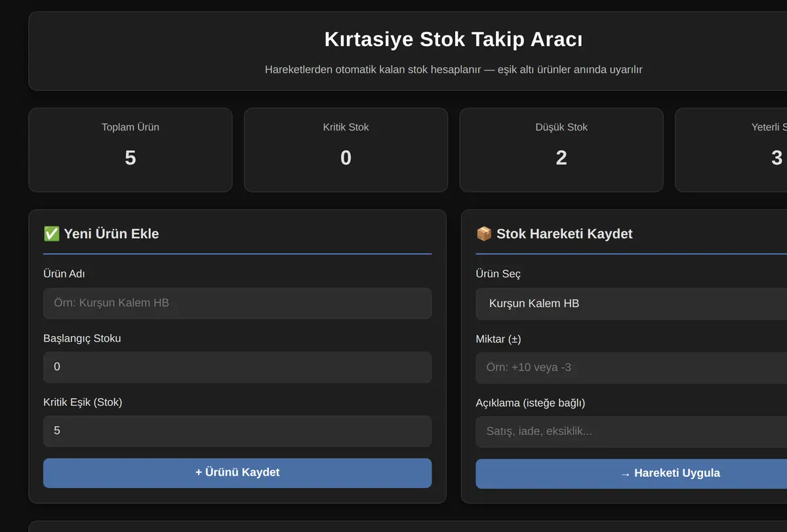Screen dimensions: 787x532
Task: Click the + Ürünü Kaydet button
Action: [x=237, y=473]
